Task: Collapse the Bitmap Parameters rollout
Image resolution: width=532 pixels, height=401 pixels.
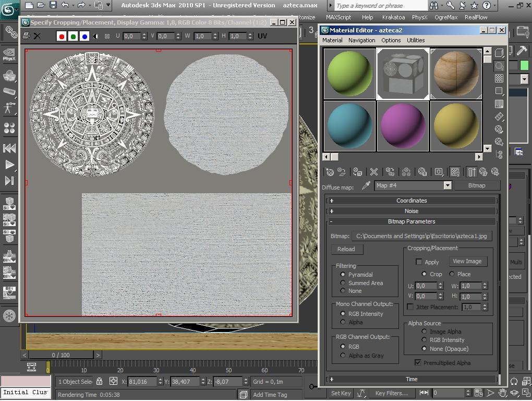Action: 412,221
